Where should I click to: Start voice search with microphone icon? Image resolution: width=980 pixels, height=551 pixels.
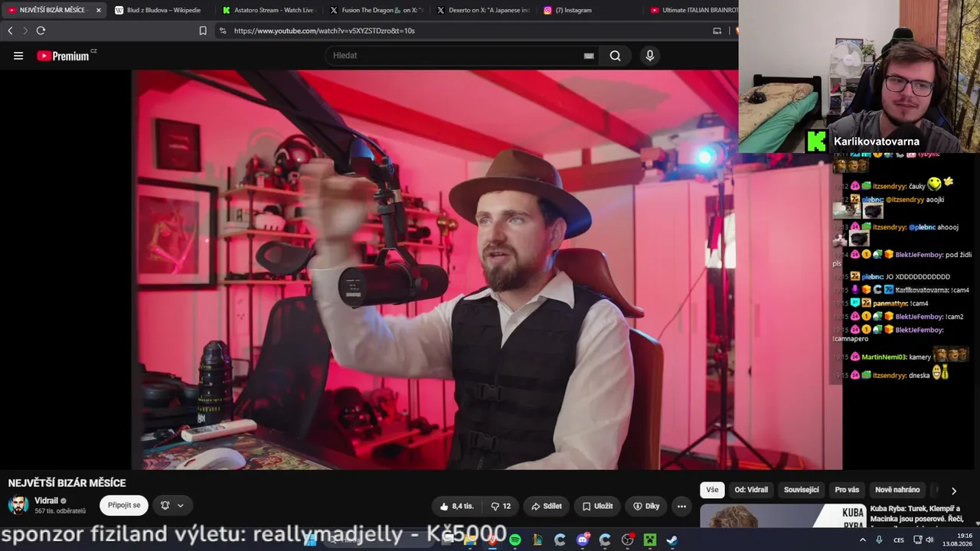click(650, 56)
